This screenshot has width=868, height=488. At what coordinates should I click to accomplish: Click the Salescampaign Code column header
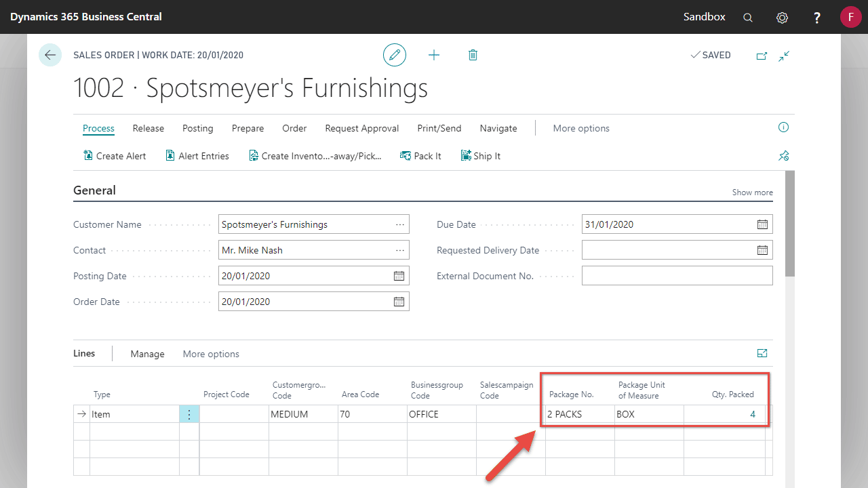point(507,390)
